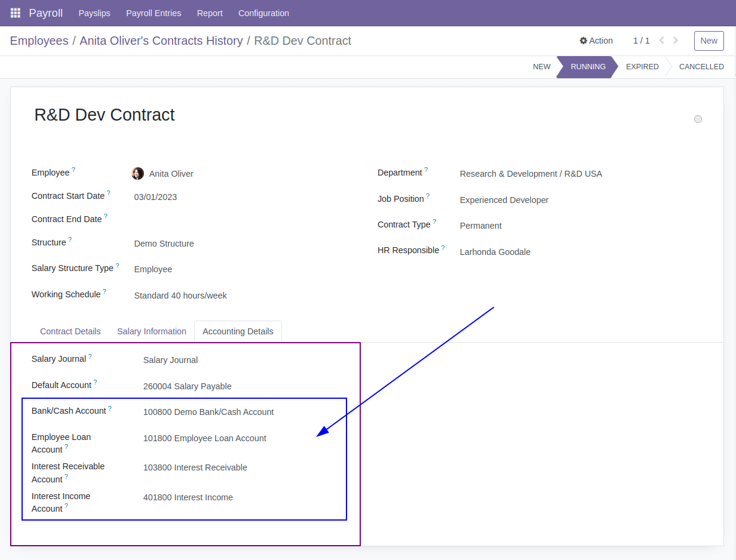The width and height of the screenshot is (736, 560).
Task: Switch to the Salary Information tab
Action: click(151, 331)
